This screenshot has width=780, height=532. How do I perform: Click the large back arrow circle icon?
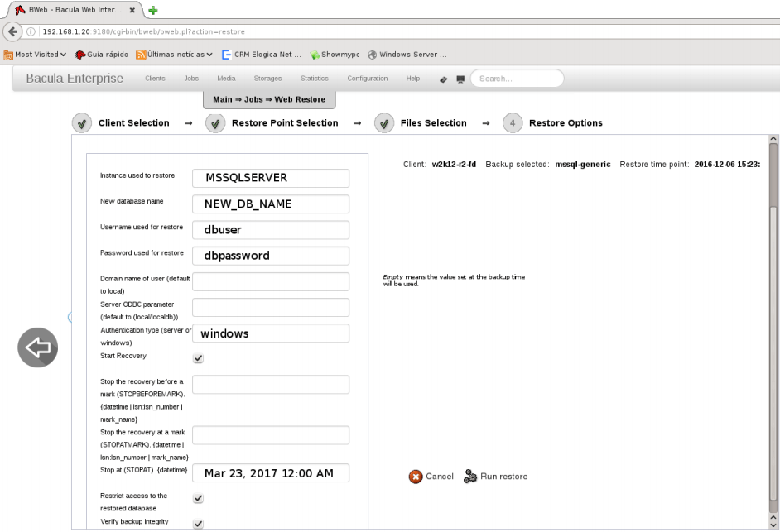tap(38, 347)
